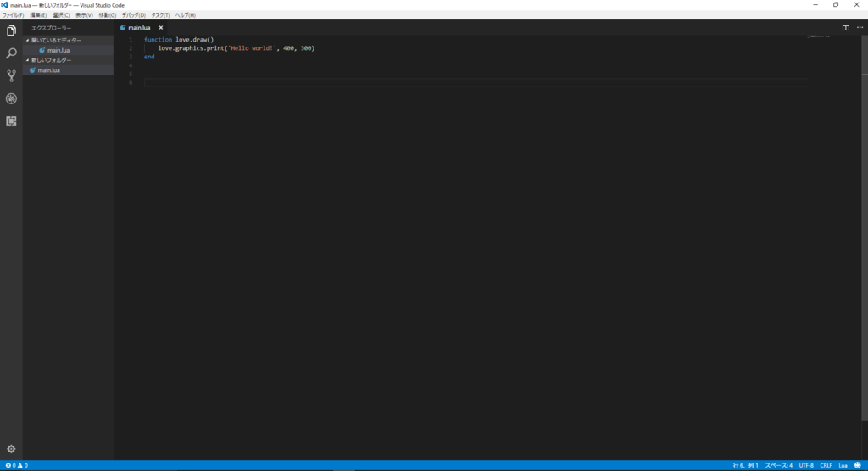Screen dimensions: 868x471
Task: Open the Extensions view
Action: click(11, 121)
